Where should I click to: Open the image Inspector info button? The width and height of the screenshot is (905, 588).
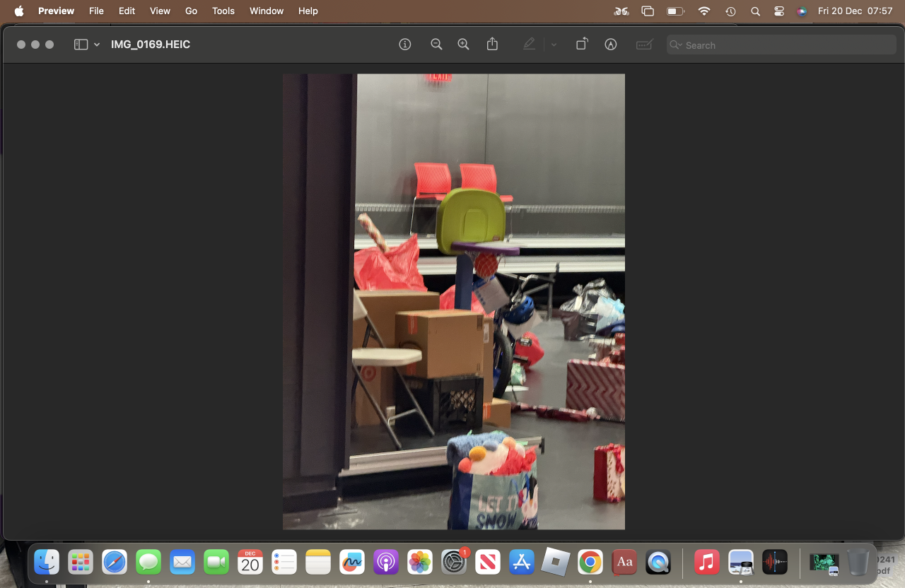point(405,45)
